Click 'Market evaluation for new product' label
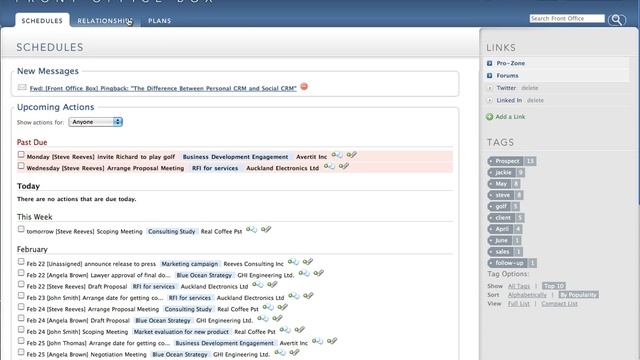 point(181,332)
